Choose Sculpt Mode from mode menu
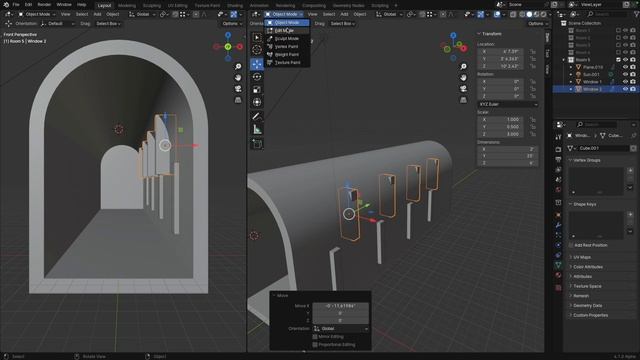 coord(287,38)
